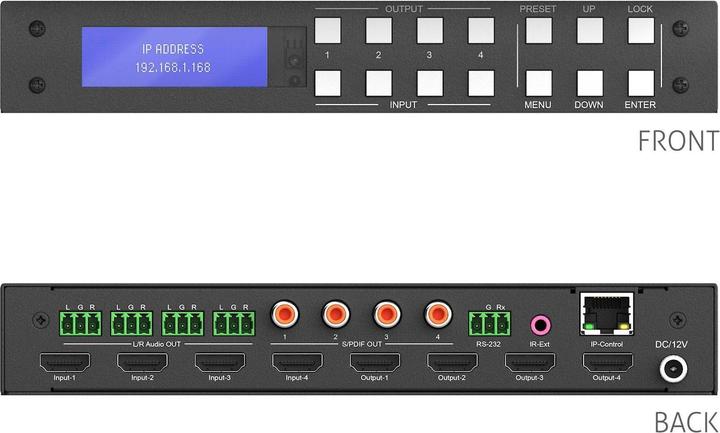
Task: Click the first L/R Audio OUT terminal block
Action: click(80, 323)
